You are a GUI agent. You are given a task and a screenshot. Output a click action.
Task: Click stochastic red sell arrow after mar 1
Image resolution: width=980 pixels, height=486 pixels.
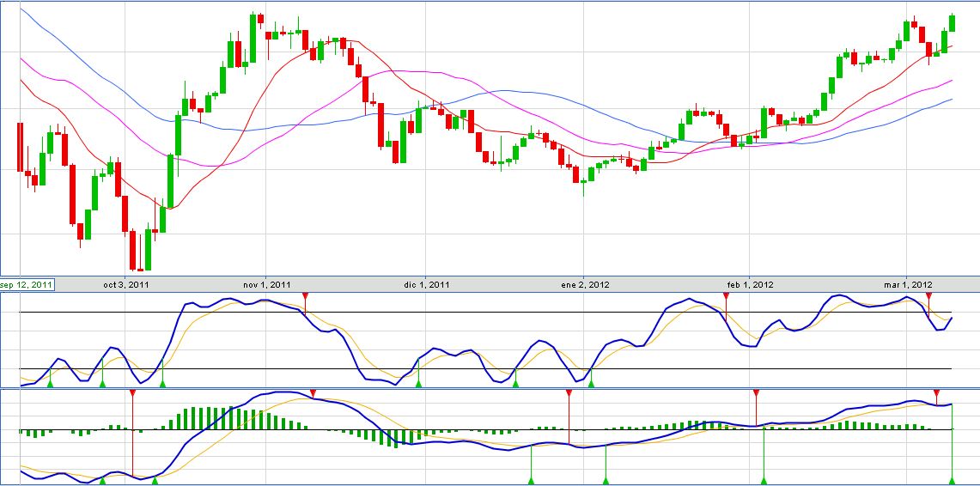[928, 296]
